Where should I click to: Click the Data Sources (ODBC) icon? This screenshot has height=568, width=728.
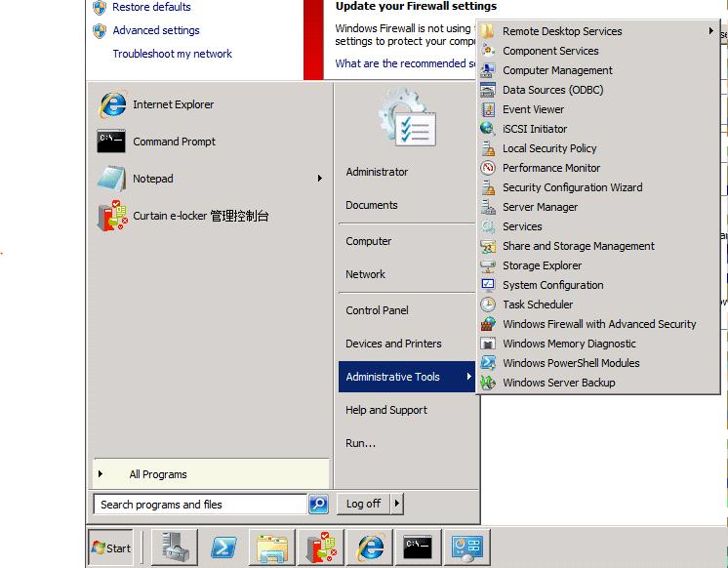[488, 90]
